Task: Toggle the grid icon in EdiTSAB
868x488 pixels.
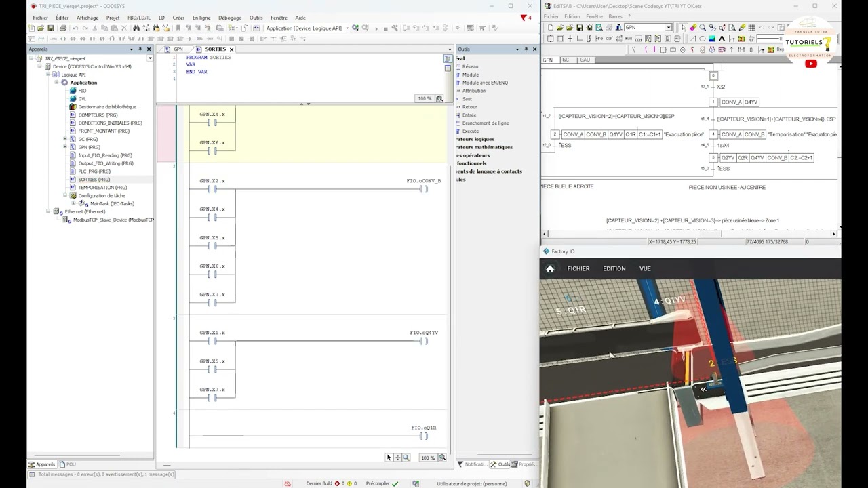Action: [751, 28]
